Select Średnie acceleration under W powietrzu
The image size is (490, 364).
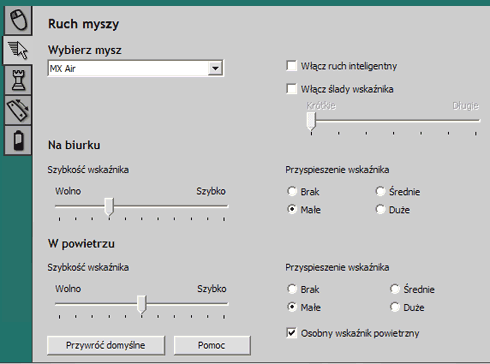click(x=395, y=289)
